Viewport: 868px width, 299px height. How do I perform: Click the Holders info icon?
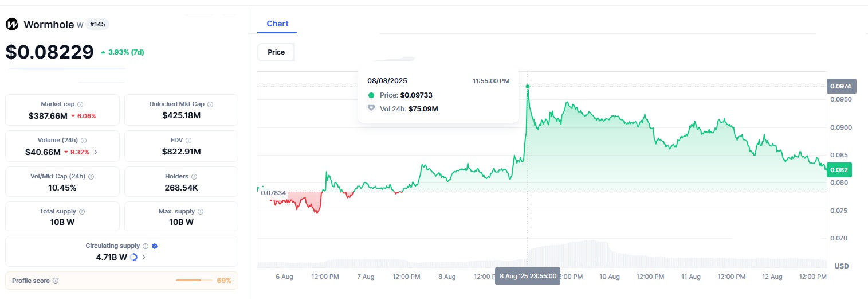click(x=194, y=177)
